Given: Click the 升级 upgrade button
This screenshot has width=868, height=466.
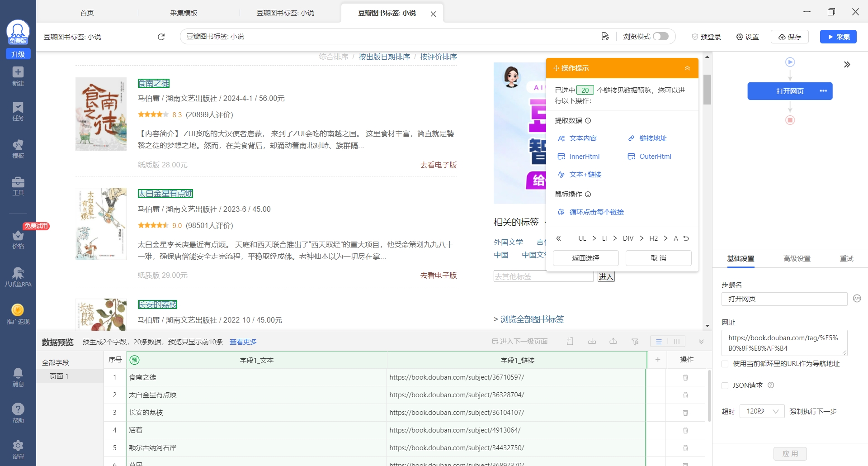Looking at the screenshot, I should 18,54.
